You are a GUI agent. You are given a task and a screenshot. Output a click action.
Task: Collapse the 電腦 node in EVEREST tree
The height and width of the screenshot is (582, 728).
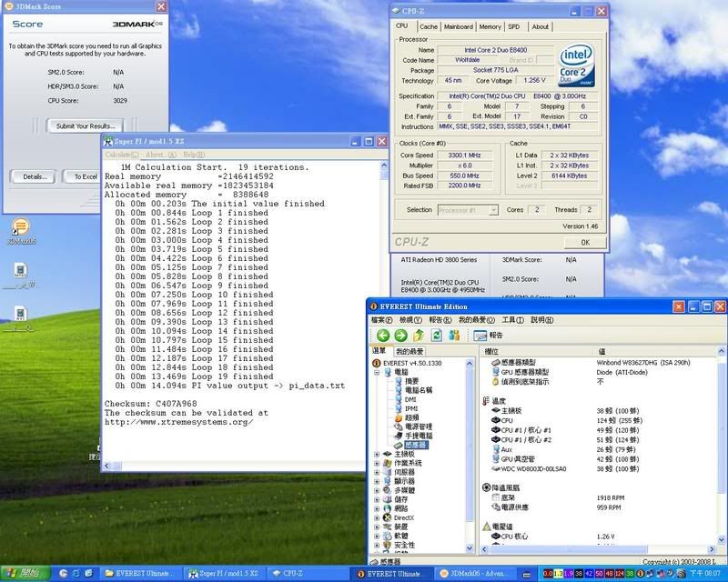point(377,372)
